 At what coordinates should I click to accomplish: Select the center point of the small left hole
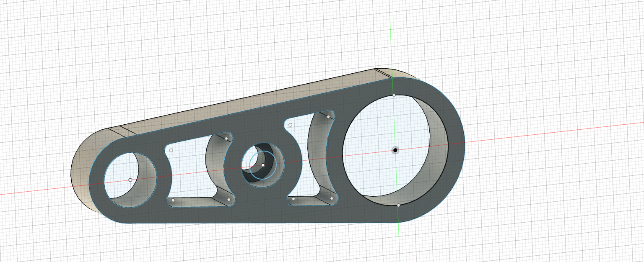130,180
